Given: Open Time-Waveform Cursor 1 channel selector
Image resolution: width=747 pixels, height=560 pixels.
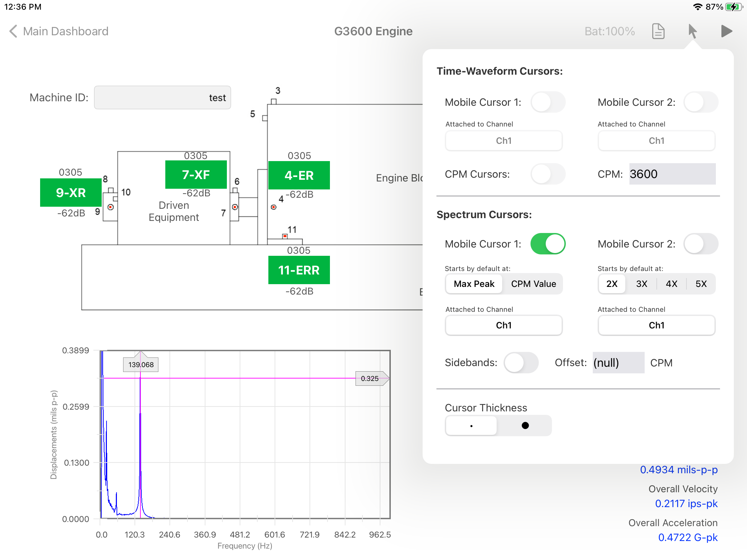Looking at the screenshot, I should [x=504, y=141].
